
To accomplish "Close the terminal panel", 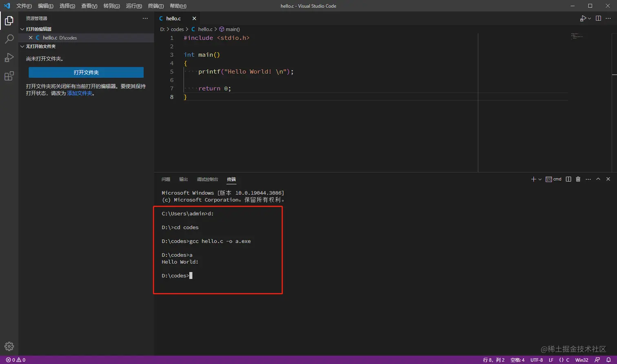I will click(x=608, y=179).
